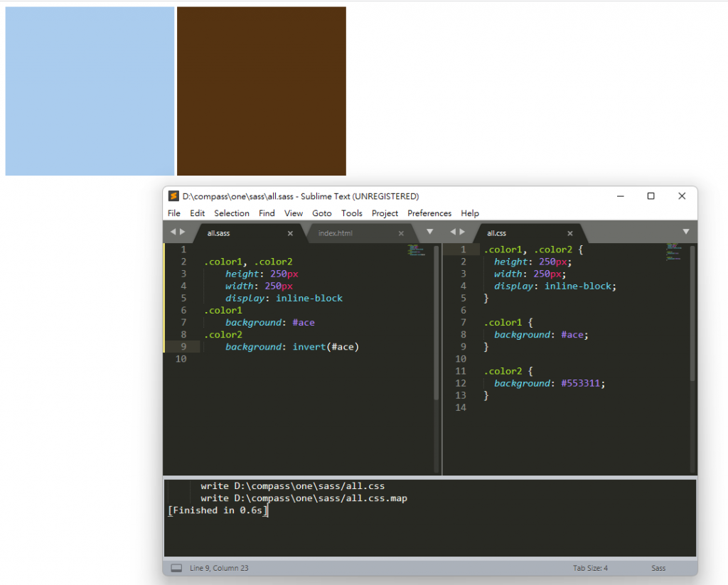Click the minimap of all.css pane
Screen dimensions: 728x585
click(674, 252)
